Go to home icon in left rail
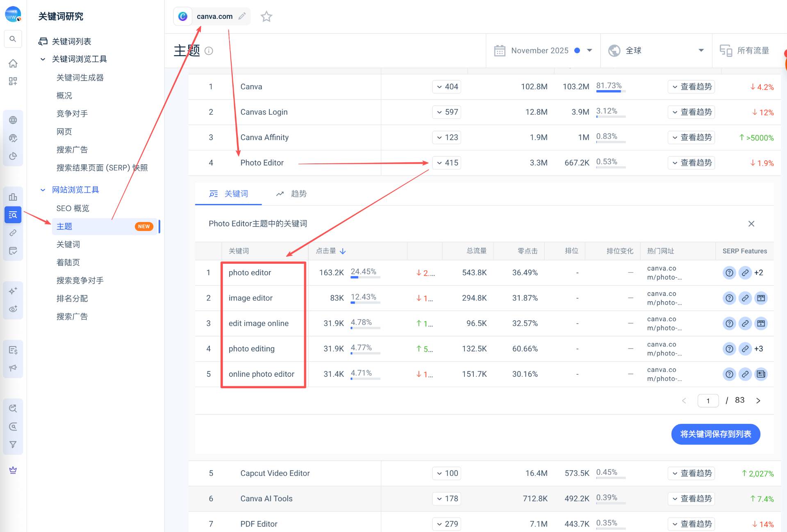Screen dimensions: 787x532 [x=13, y=63]
